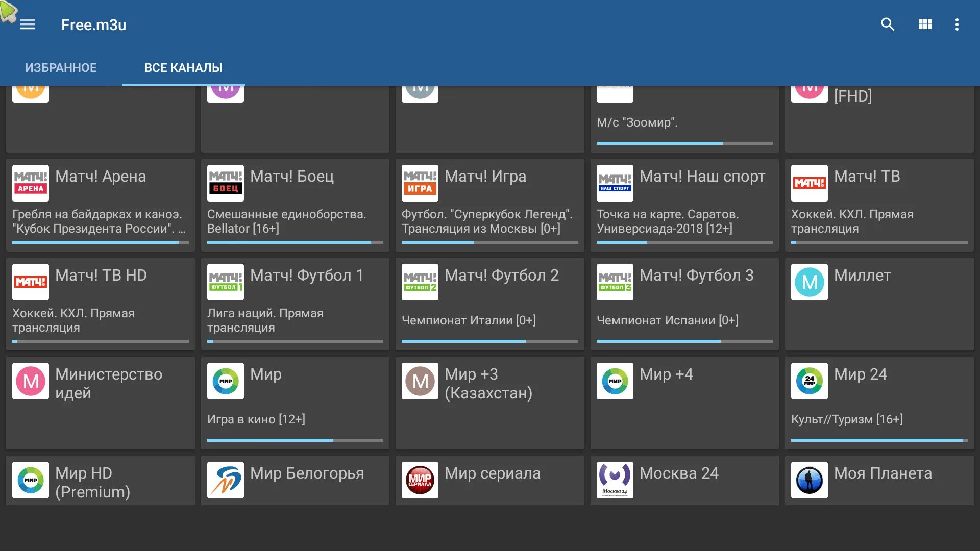Open Матч! Наш спорт channel title
Screen dimensions: 980x551
(x=702, y=177)
